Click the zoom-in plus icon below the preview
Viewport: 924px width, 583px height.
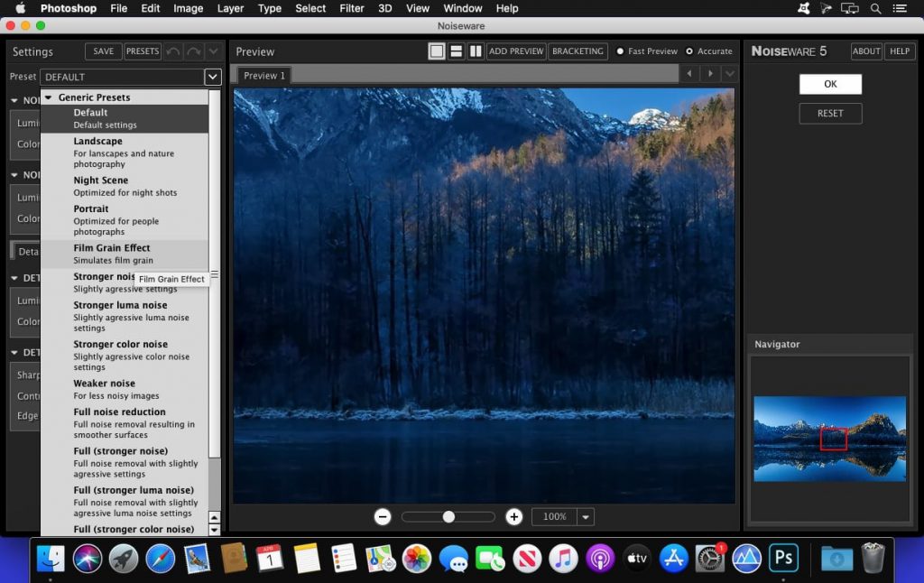point(513,516)
